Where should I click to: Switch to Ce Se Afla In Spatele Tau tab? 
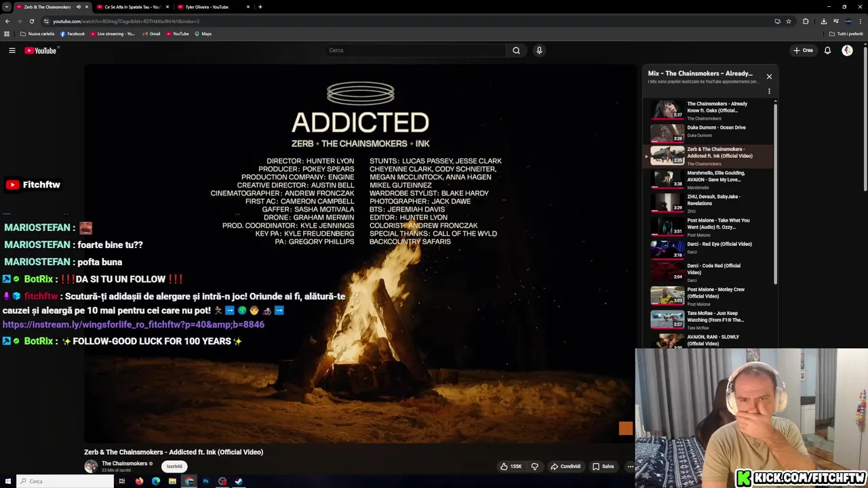(x=132, y=7)
